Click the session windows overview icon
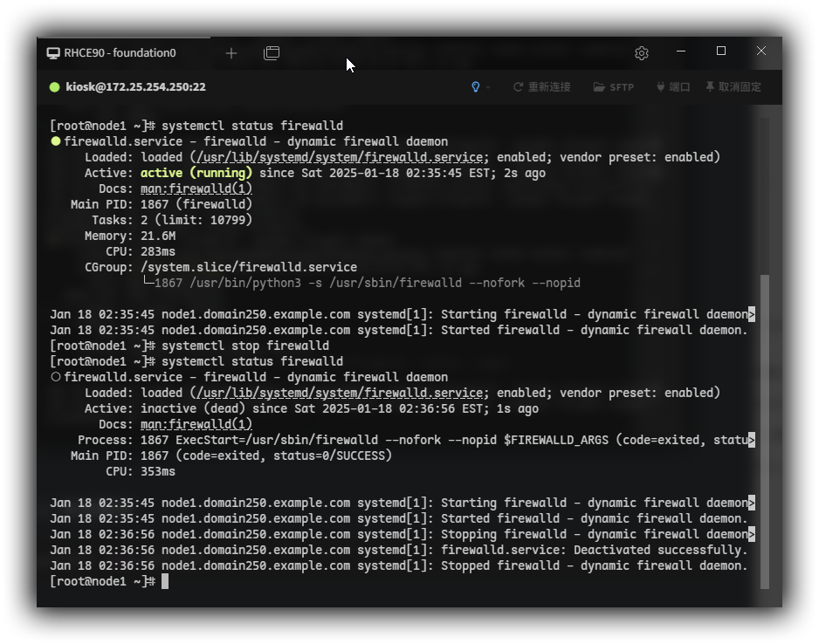This screenshot has height=644, width=819. click(x=272, y=53)
